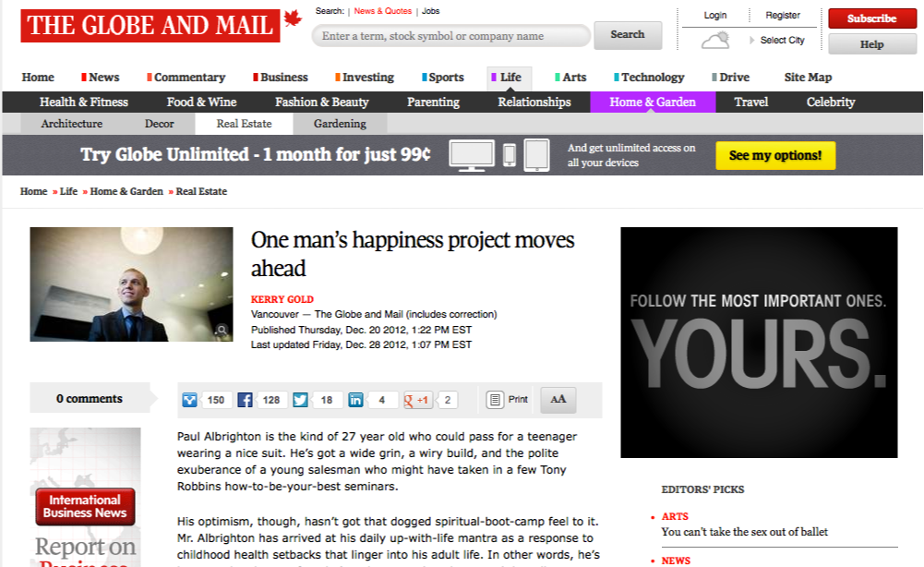924x567 pixels.
Task: Open the Business section
Action: (x=281, y=78)
